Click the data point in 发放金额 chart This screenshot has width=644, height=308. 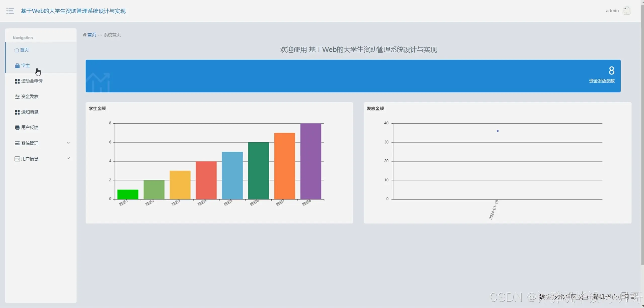tap(497, 131)
